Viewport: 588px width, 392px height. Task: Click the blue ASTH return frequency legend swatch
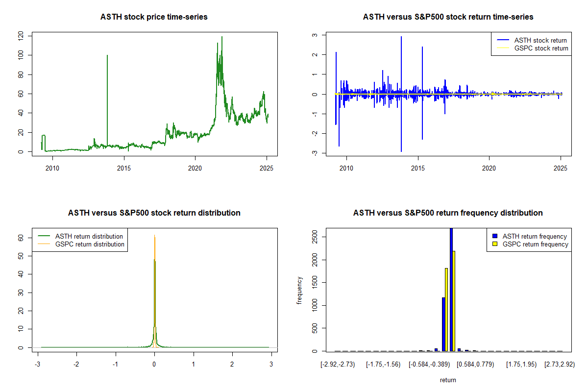(x=494, y=236)
